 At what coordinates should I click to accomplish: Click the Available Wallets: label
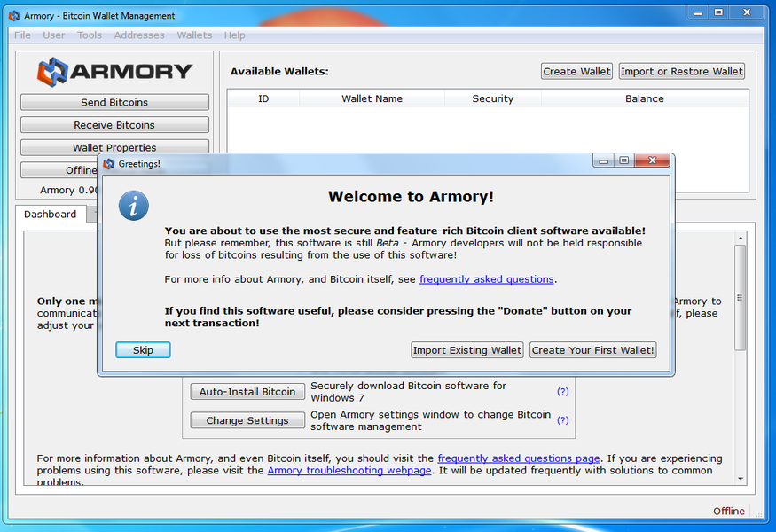pyautogui.click(x=279, y=71)
